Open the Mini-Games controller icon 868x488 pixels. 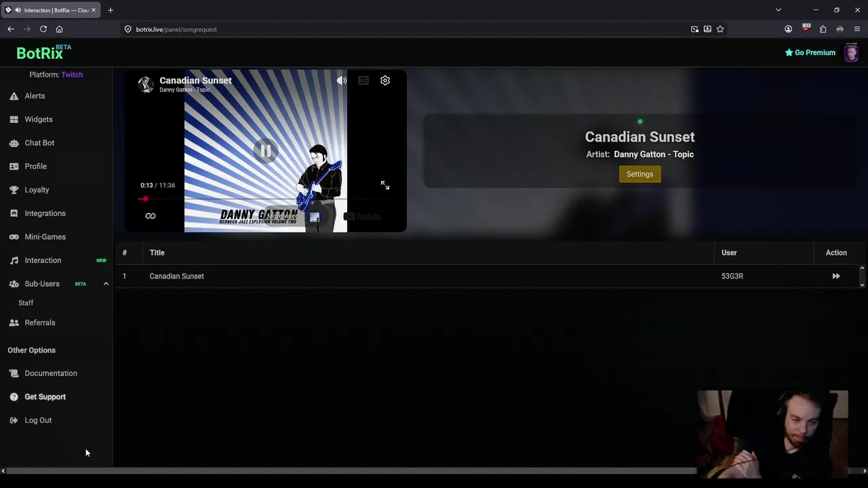click(14, 237)
